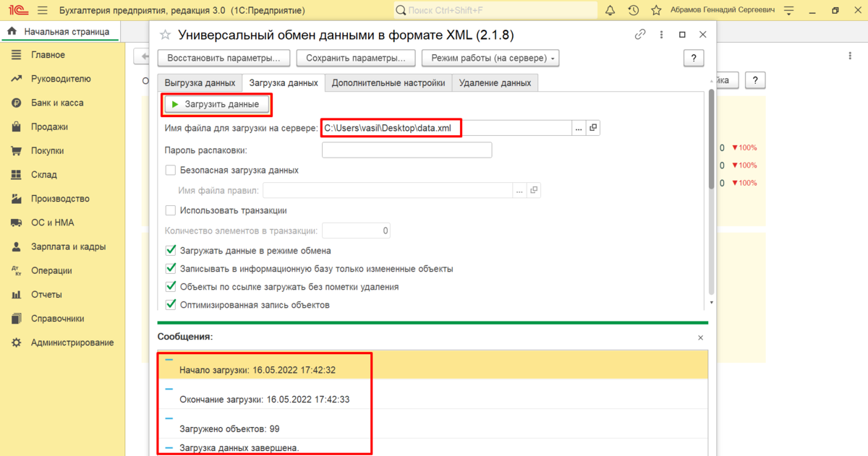Click Производство factory icon
The height and width of the screenshot is (456, 868).
coord(16,199)
